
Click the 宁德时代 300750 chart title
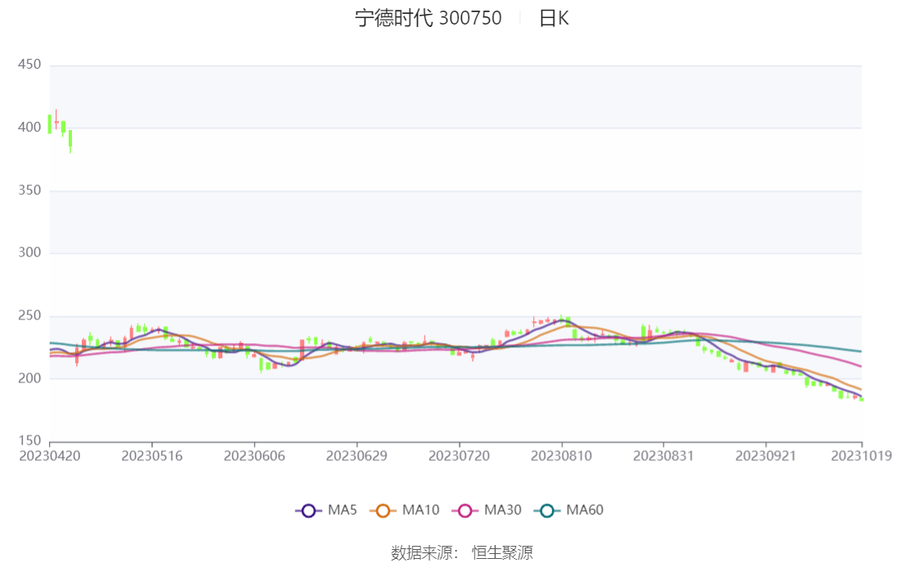(428, 19)
